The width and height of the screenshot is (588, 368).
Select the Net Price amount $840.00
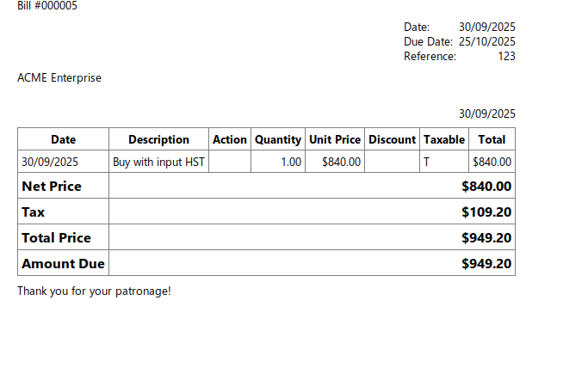click(486, 186)
